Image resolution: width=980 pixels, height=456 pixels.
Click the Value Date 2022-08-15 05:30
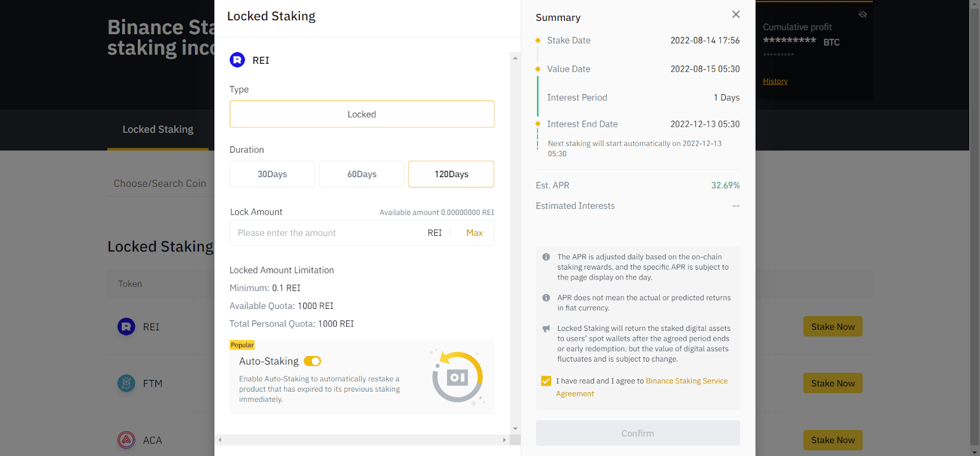point(705,69)
